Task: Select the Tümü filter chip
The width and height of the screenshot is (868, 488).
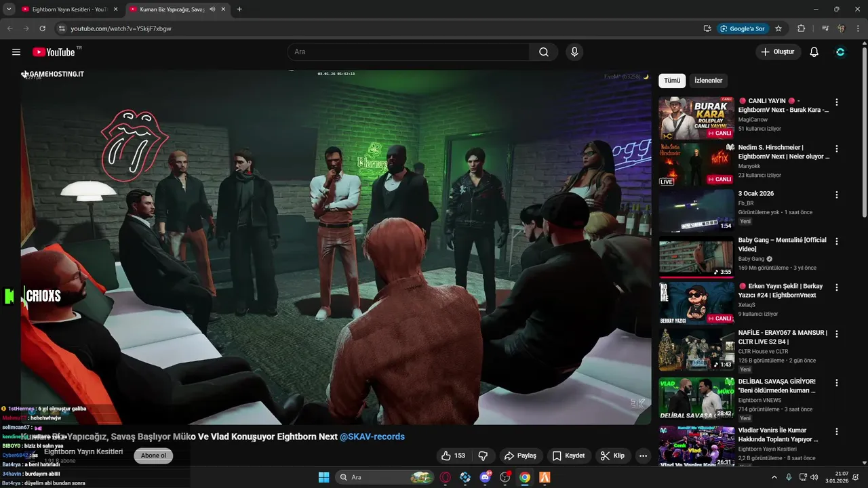Action: coord(672,81)
